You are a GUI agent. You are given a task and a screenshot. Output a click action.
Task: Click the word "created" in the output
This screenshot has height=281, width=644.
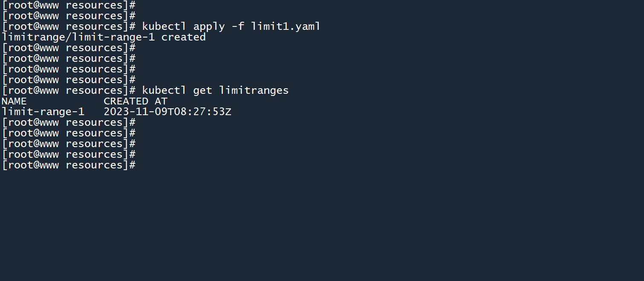(x=184, y=37)
